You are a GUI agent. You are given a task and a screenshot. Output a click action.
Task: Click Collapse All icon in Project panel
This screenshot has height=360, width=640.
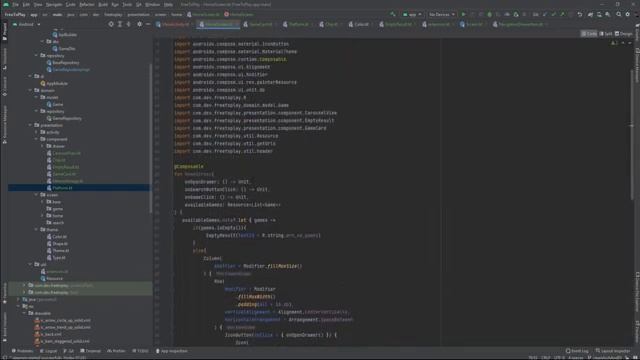(129, 24)
